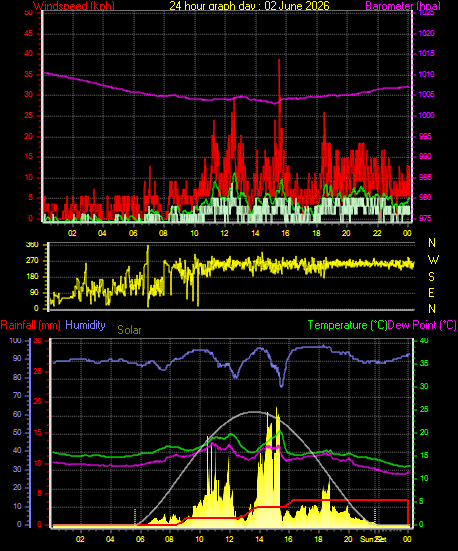Select hour 16 on the wind graph time axis
This screenshot has height=551, width=458.
285,233
